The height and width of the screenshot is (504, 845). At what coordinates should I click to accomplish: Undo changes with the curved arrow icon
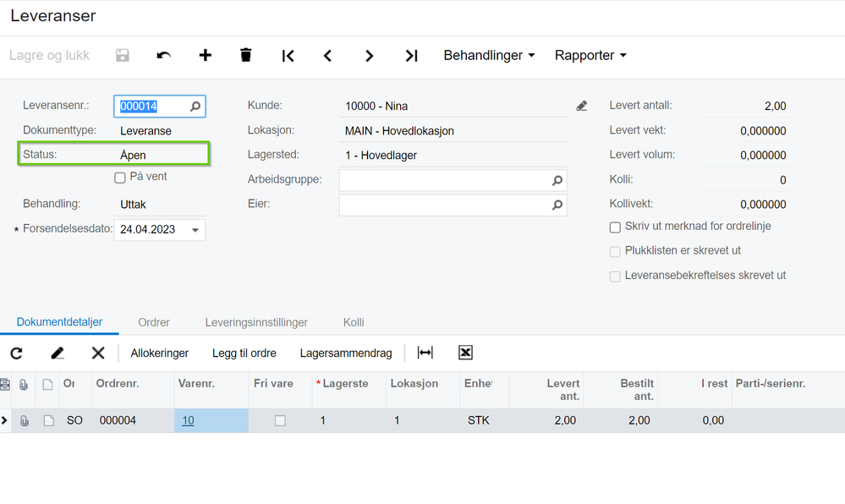tap(164, 56)
